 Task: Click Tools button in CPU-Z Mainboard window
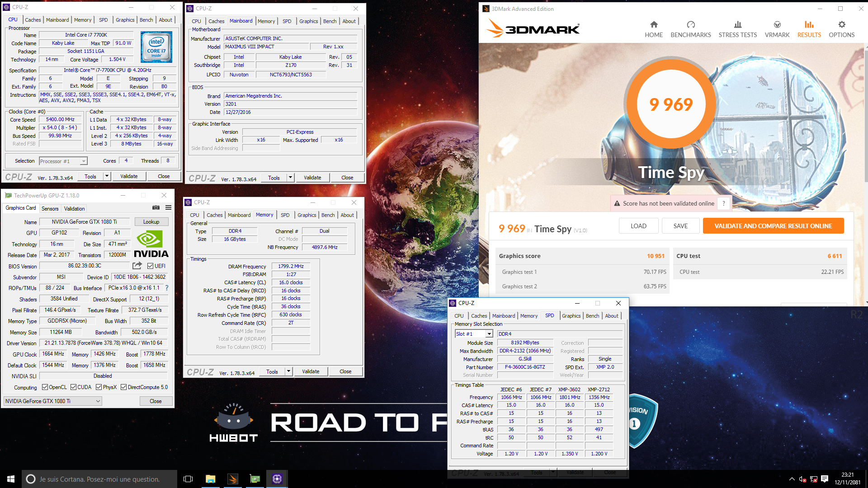(x=274, y=178)
